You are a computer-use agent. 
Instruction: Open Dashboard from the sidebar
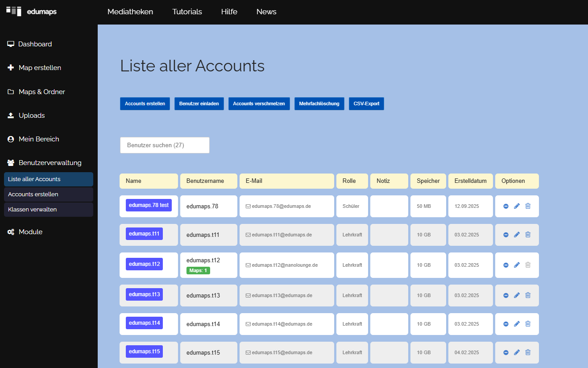pos(35,44)
